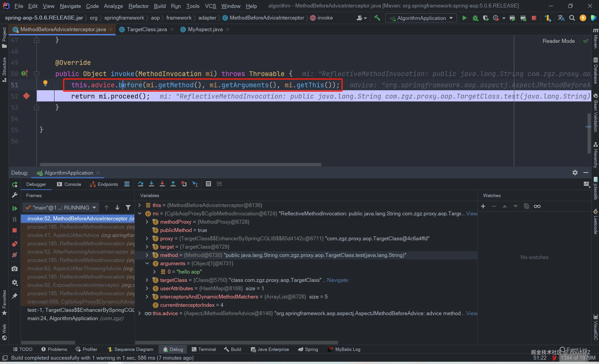Click the Step Over debugger icon
Viewport: 599px width, 364px height.
tap(140, 184)
